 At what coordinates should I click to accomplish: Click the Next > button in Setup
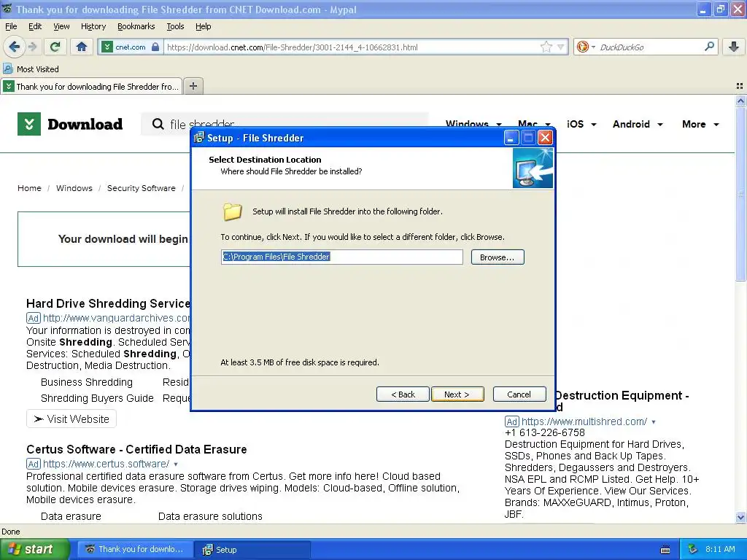(x=457, y=394)
